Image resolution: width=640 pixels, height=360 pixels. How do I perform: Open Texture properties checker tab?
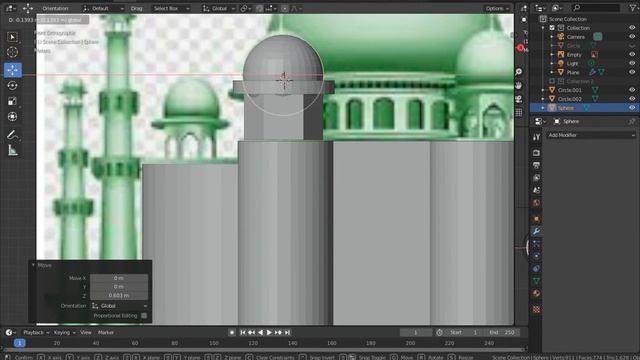[536, 309]
